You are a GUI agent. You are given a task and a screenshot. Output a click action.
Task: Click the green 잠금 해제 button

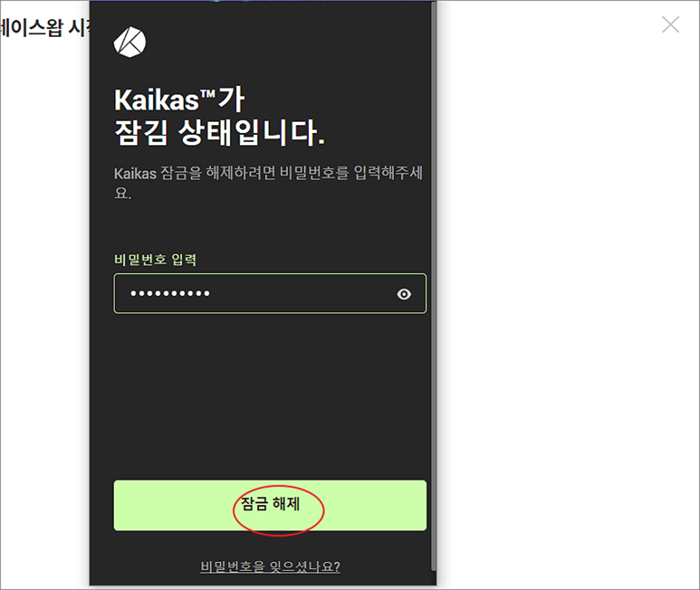pos(270,505)
